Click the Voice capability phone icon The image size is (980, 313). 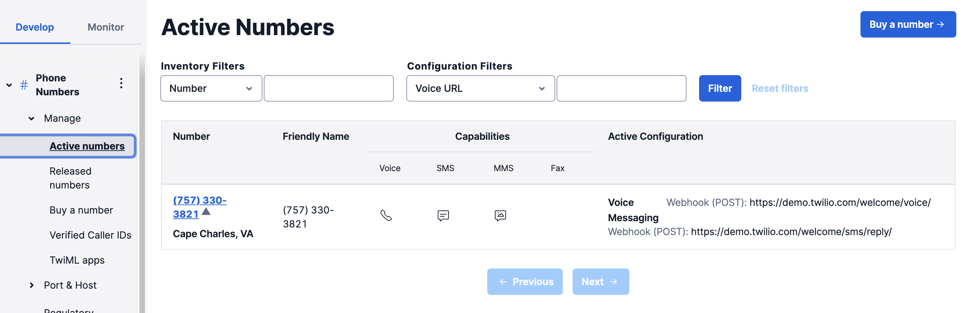[x=386, y=215]
